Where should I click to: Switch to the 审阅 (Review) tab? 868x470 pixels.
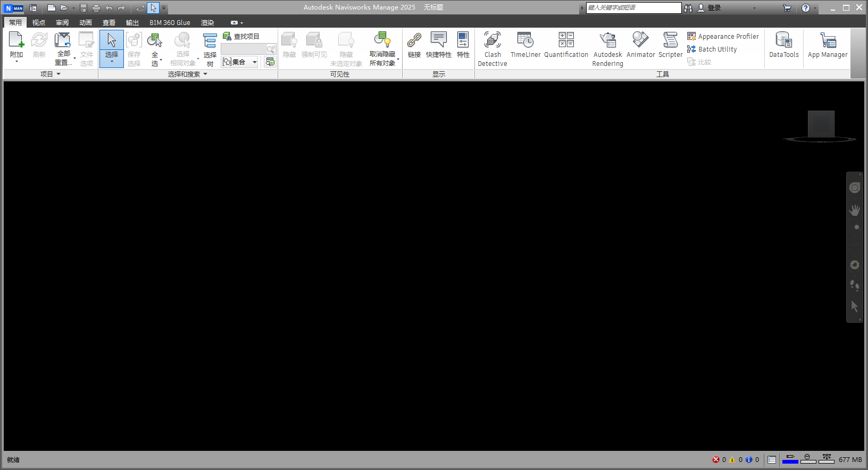[62, 22]
